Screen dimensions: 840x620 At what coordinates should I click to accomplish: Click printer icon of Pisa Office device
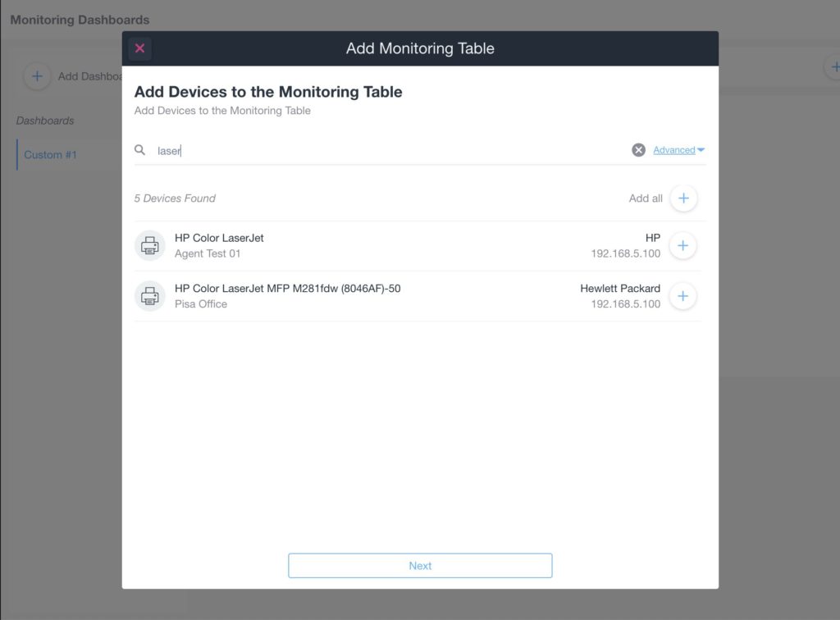(x=149, y=296)
